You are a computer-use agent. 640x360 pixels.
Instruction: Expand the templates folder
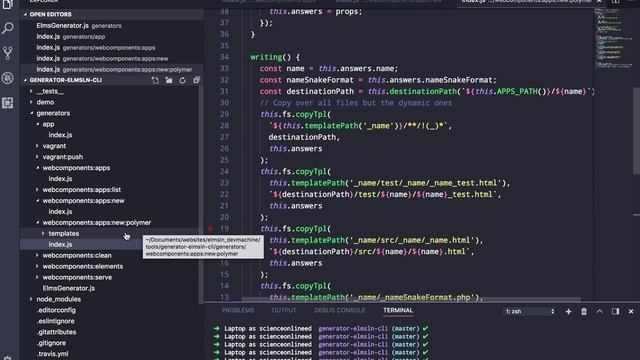[64, 233]
